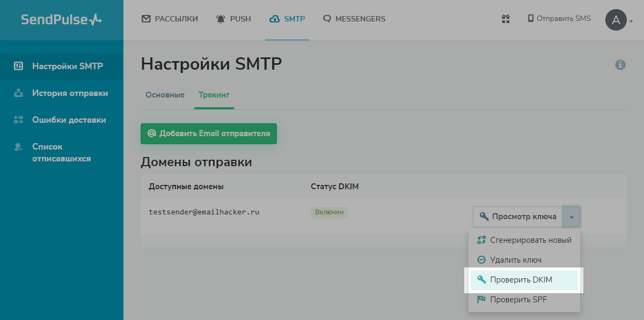Viewport: 644px width, 320px height.
Task: Click Добавить Email отправителя button
Action: (209, 133)
